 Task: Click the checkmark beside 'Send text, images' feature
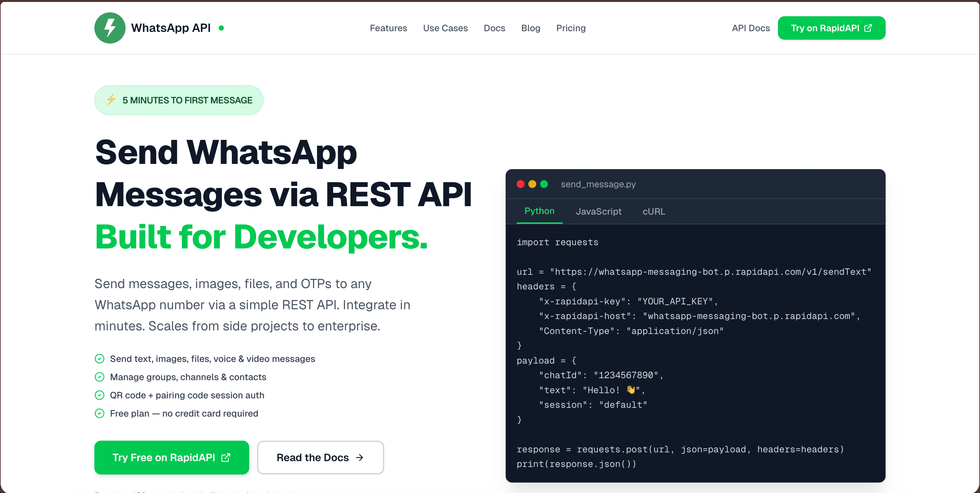pos(99,358)
